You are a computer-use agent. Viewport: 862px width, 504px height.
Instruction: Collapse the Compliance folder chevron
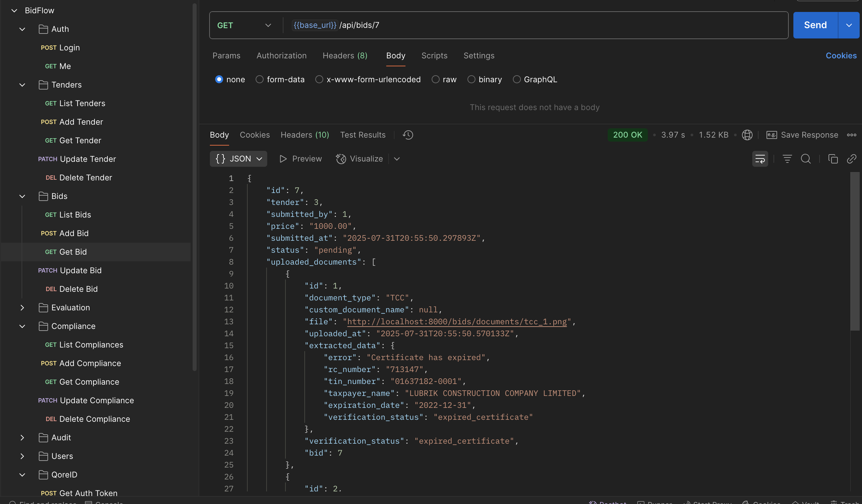click(x=22, y=326)
